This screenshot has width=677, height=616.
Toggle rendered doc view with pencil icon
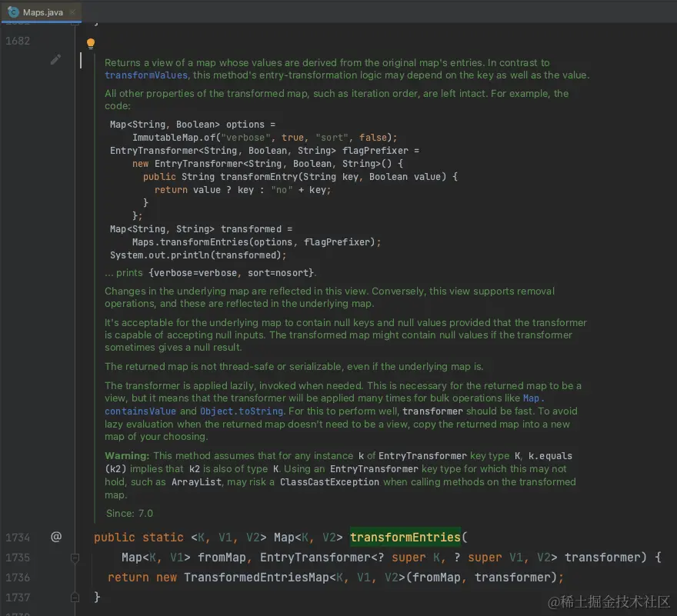pos(55,59)
